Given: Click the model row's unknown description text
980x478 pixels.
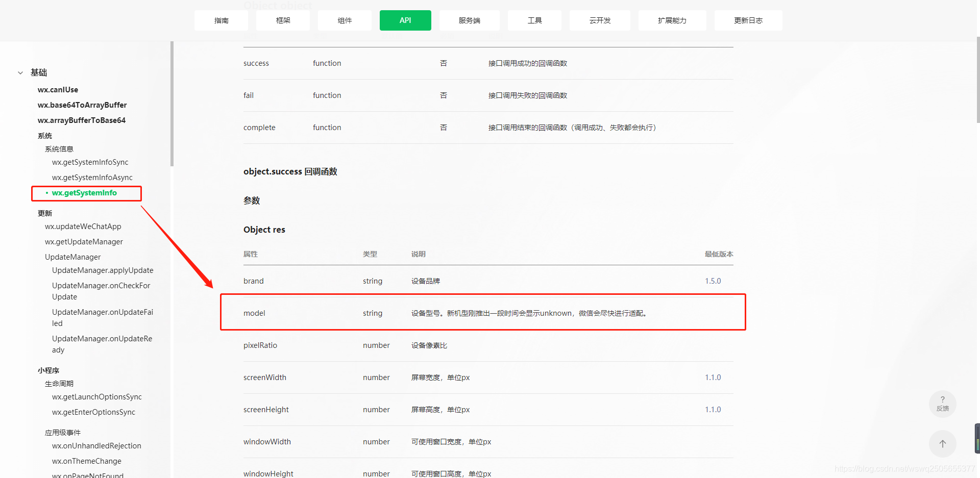Looking at the screenshot, I should pos(530,313).
